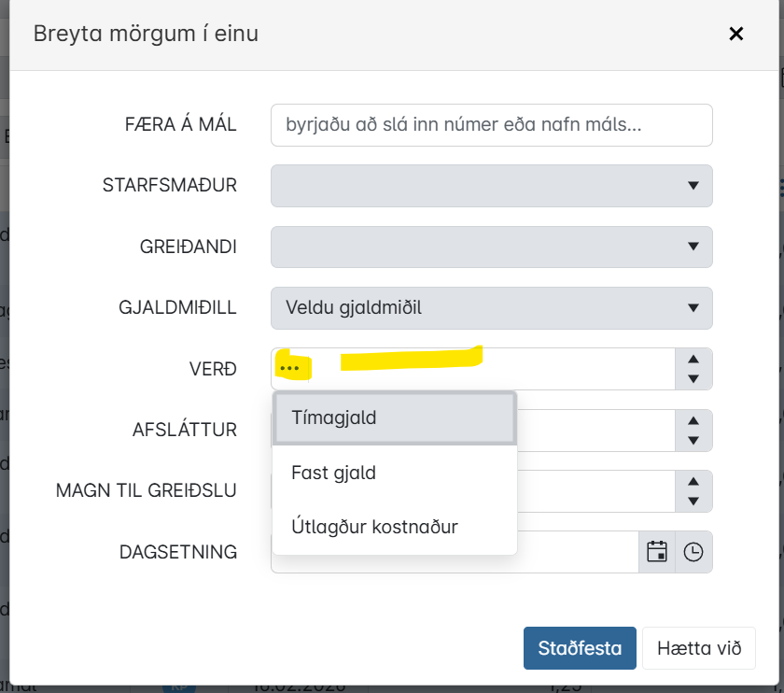Viewport: 784px width, 693px height.
Task: Open the Dagsetning time picker clock
Action: click(x=693, y=552)
